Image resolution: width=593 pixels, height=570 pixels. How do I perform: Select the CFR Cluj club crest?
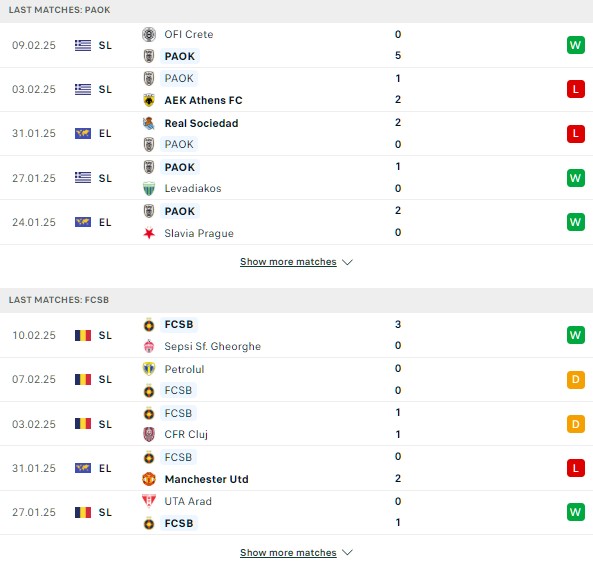[x=149, y=434]
